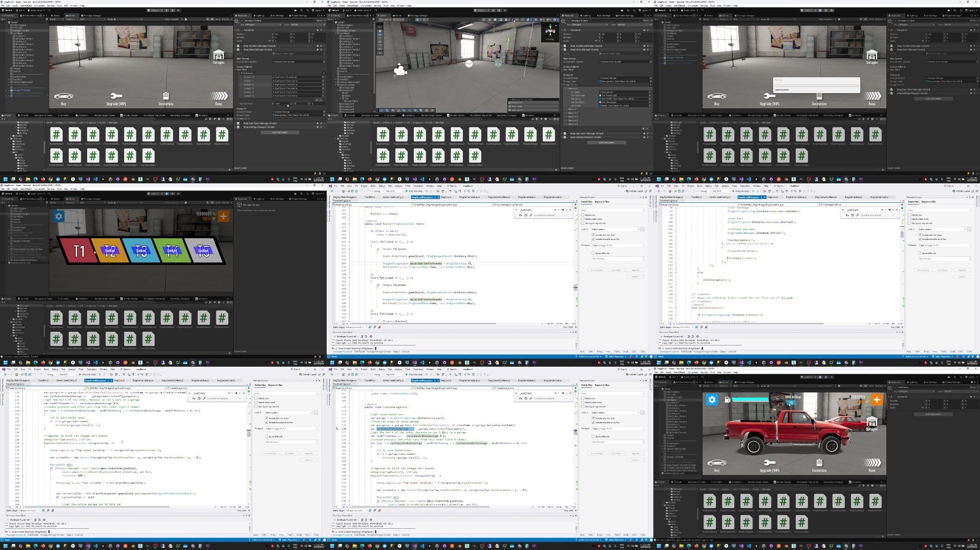Click the settings gear in the red truck frame
Screen dimensions: 980x550
coord(712,399)
